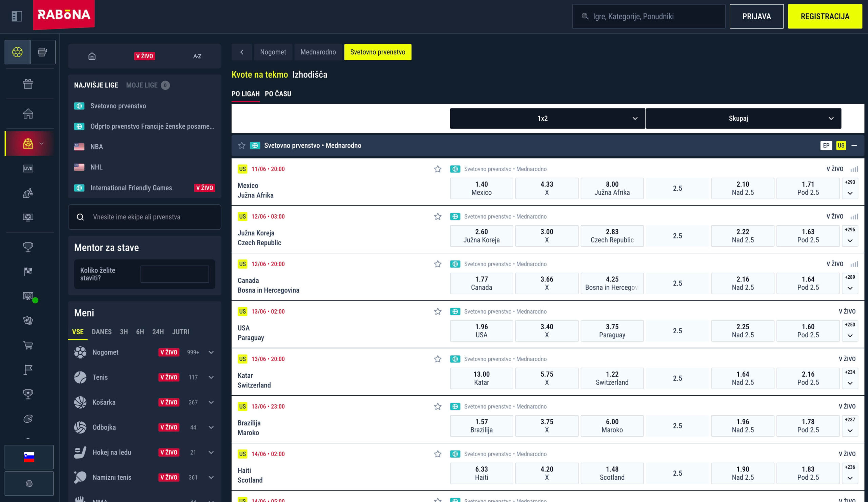Click the Rabona logo

tap(64, 15)
